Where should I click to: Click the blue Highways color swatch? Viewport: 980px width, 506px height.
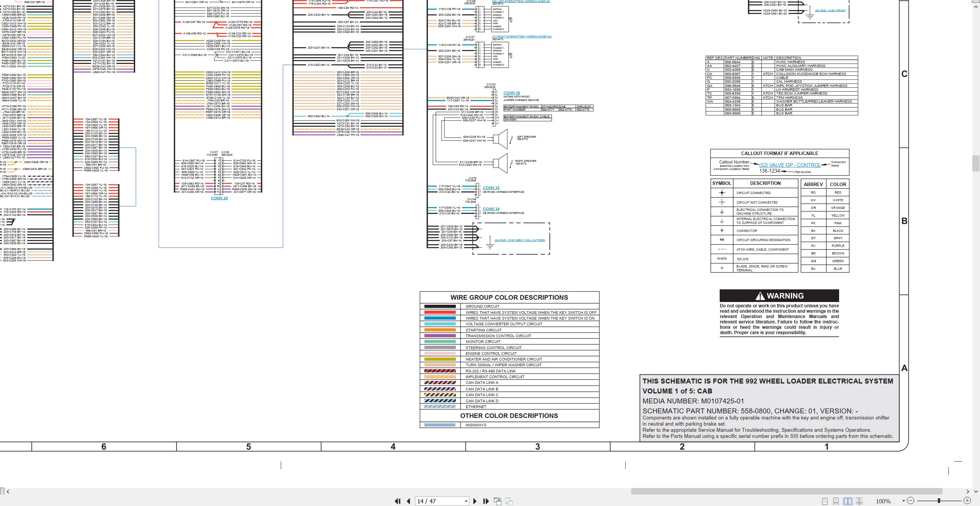(440, 425)
